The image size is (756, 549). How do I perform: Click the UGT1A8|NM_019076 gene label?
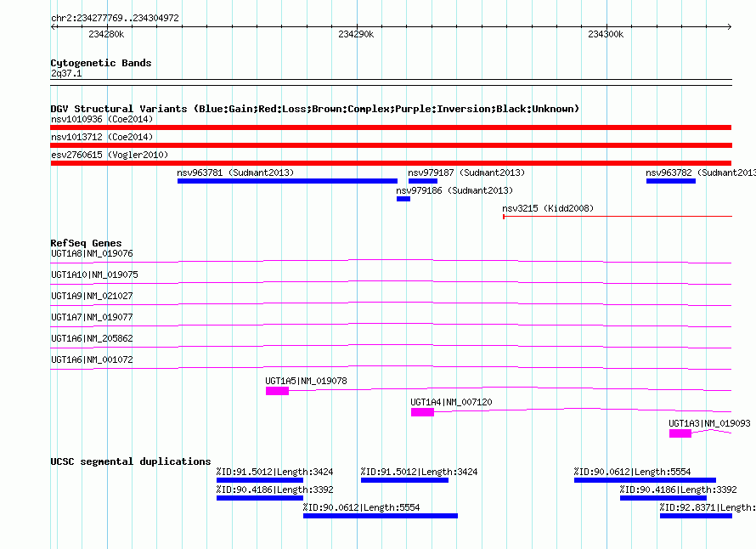[92, 254]
